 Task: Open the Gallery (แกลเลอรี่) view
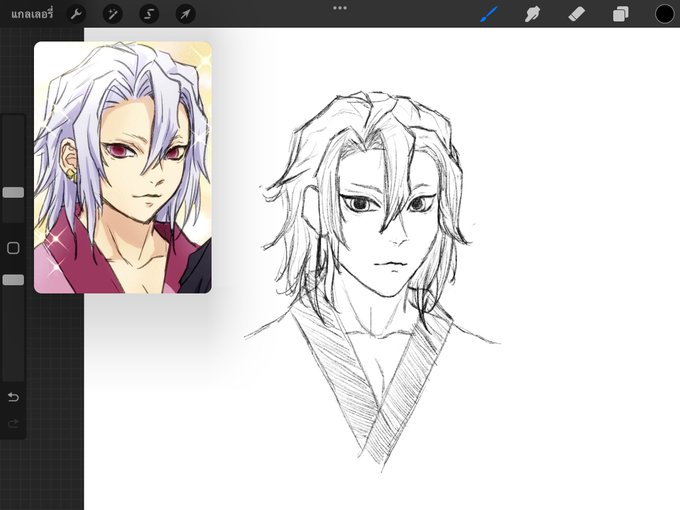click(x=32, y=14)
